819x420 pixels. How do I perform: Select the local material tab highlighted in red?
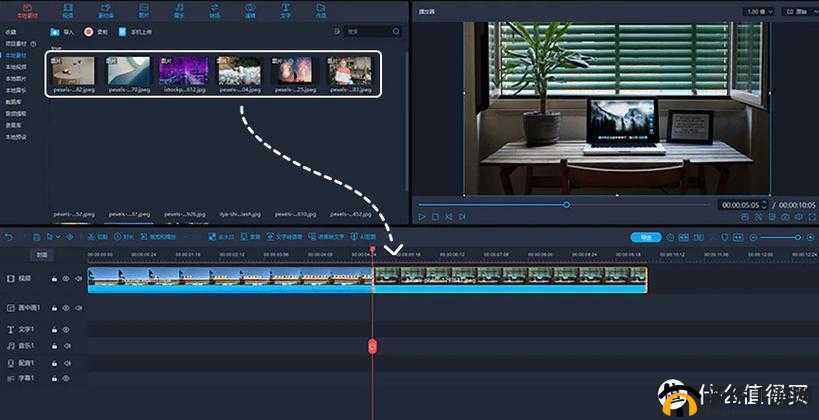click(20, 11)
